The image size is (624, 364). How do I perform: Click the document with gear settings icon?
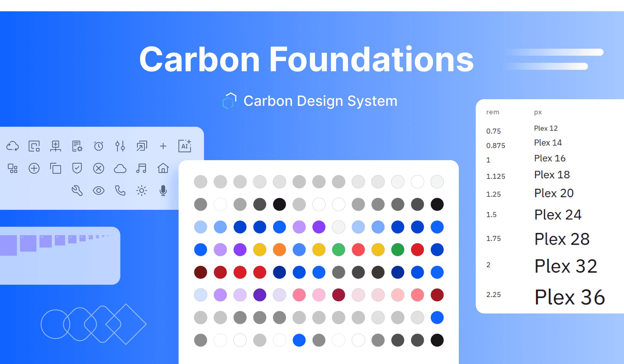click(x=77, y=146)
